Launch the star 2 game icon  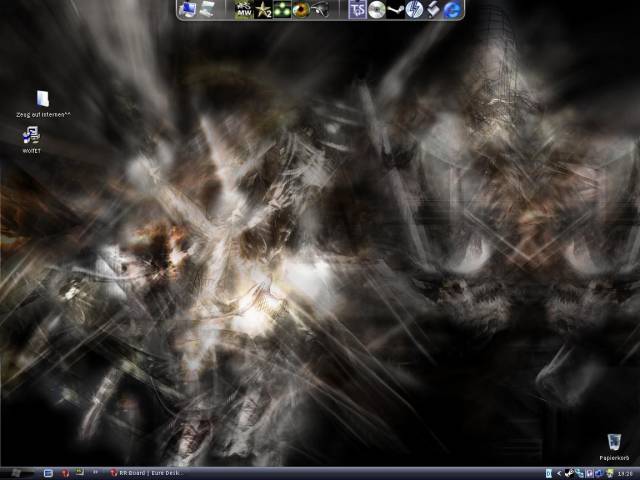tap(263, 9)
